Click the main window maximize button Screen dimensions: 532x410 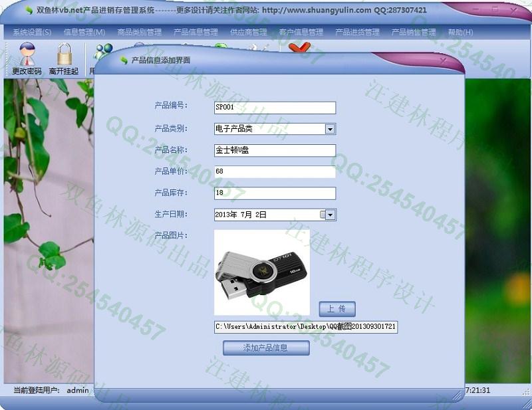click(x=495, y=9)
